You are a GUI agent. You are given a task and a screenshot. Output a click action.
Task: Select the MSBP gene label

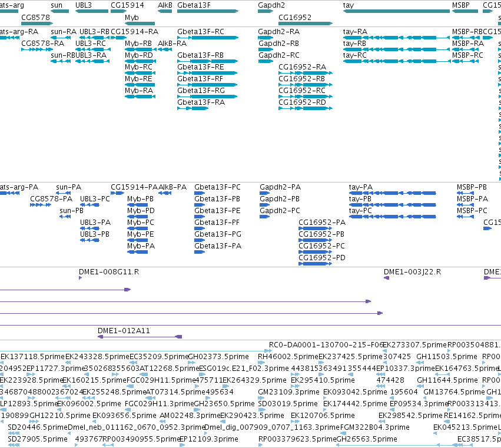click(461, 5)
